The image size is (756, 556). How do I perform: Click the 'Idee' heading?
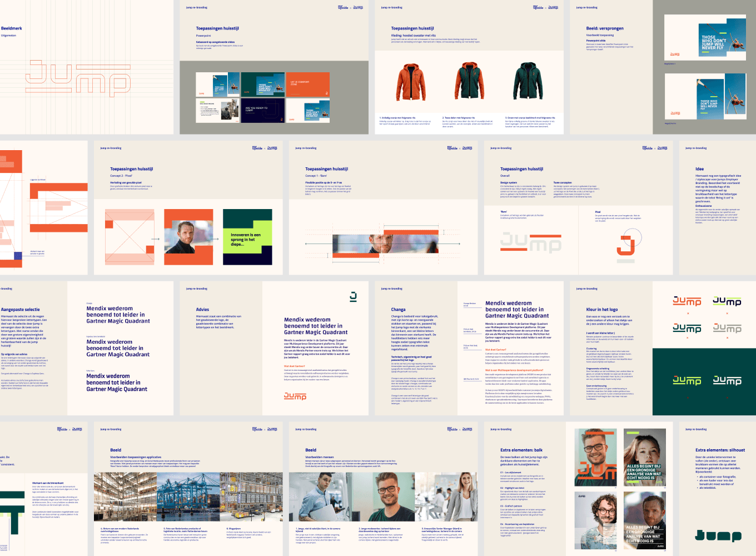(x=699, y=169)
